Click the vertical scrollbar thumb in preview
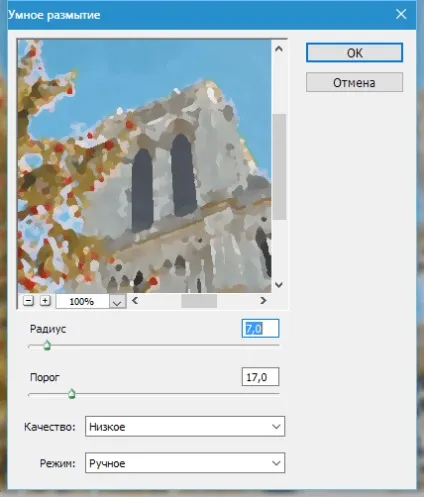The height and width of the screenshot is (497, 424). coord(279,167)
